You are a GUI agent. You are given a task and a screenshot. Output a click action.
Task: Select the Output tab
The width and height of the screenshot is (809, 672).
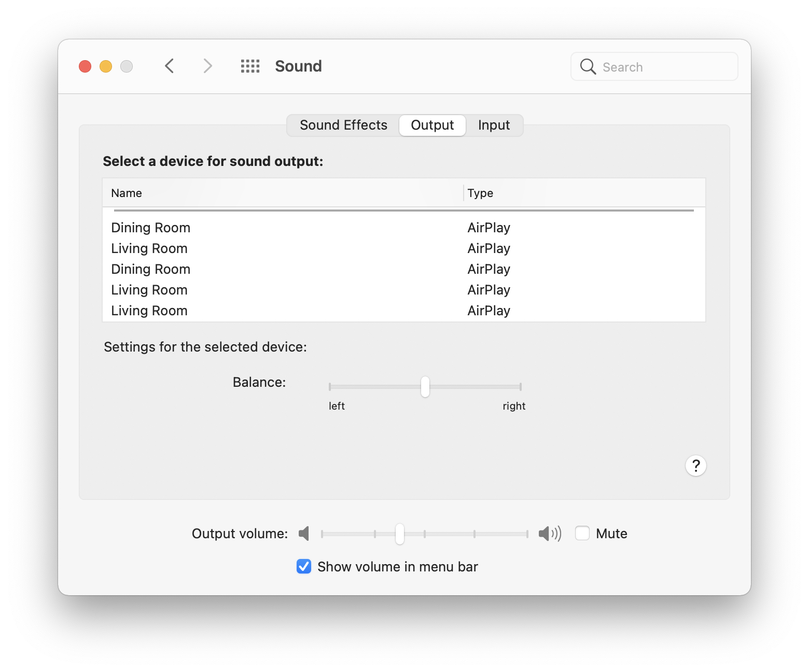433,125
